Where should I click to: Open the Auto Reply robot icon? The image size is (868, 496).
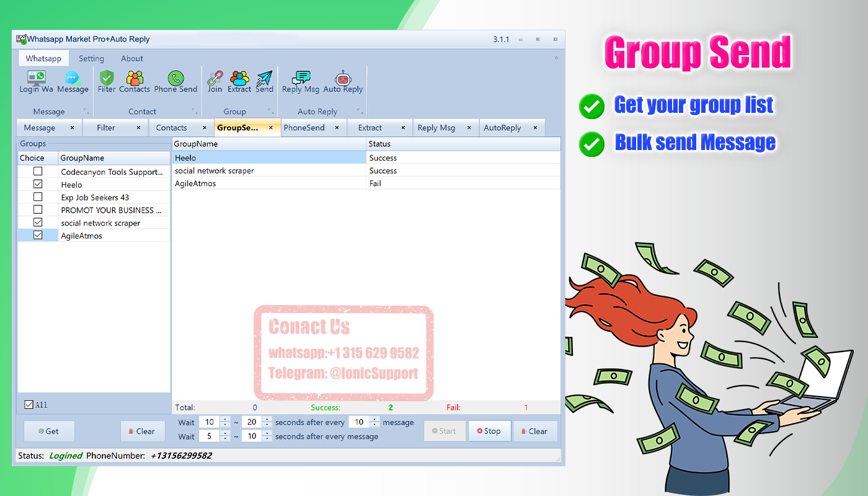click(343, 82)
